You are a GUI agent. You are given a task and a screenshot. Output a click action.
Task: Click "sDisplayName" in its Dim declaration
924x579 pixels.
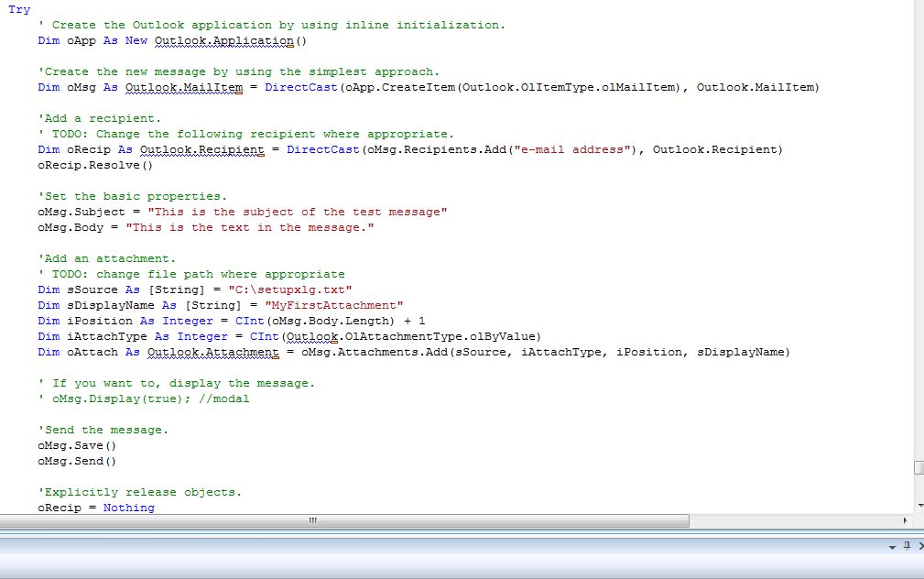111,305
